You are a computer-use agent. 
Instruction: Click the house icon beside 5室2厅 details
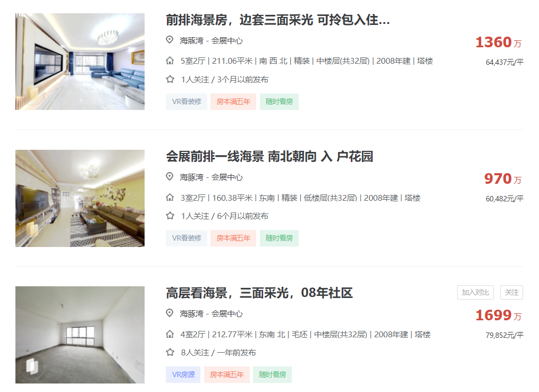pos(170,61)
